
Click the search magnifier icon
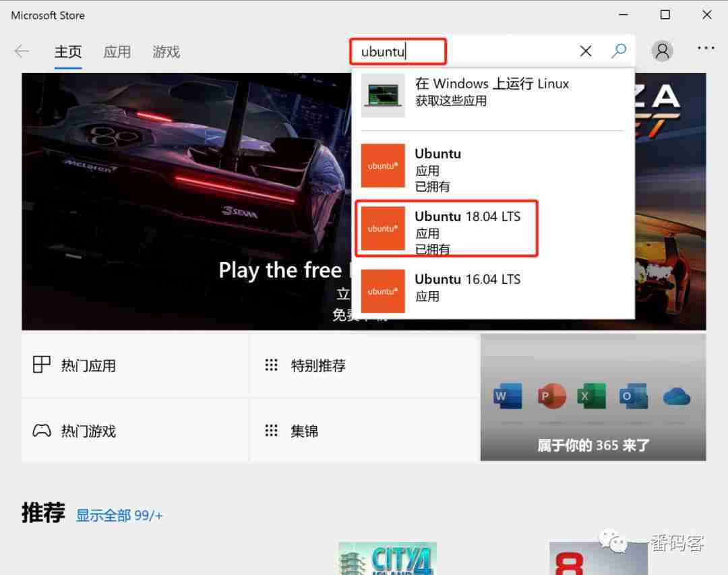tap(619, 51)
